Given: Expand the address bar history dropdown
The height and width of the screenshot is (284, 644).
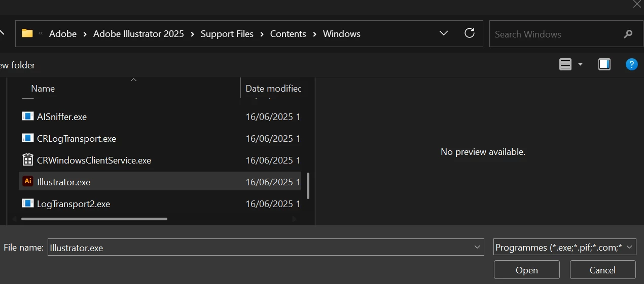Looking at the screenshot, I should tap(444, 33).
